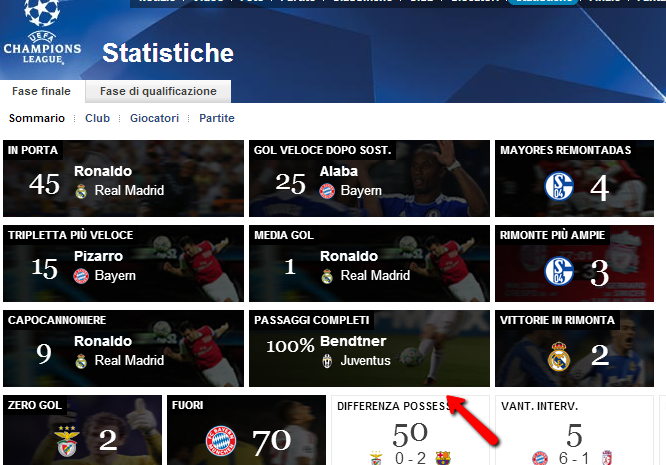Select the Fase finale tab
Viewport: 666px width, 465px height.
tap(41, 91)
